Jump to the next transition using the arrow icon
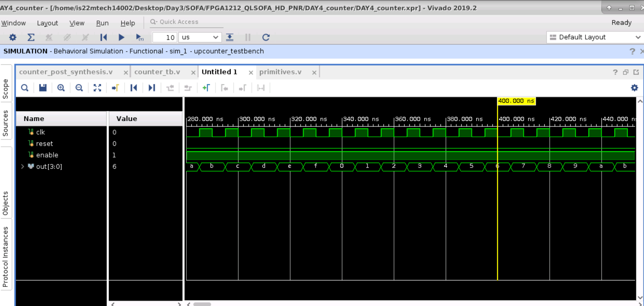This screenshot has height=306, width=644. point(151,88)
